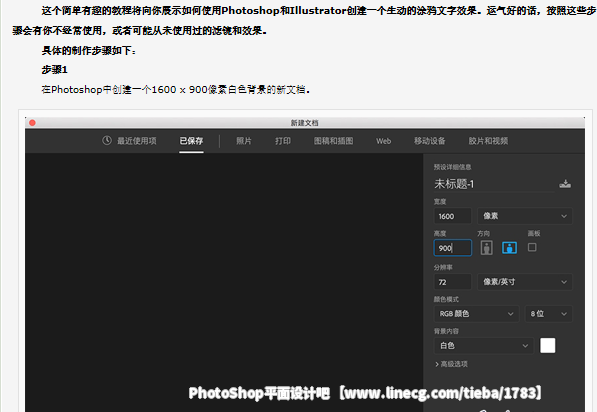This screenshot has width=597, height=412.
Task: Click the 预设详细信息 label
Action: click(452, 167)
